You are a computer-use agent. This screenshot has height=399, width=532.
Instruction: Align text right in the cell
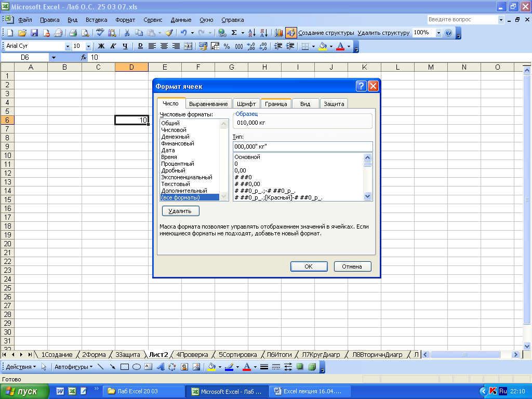pos(176,46)
